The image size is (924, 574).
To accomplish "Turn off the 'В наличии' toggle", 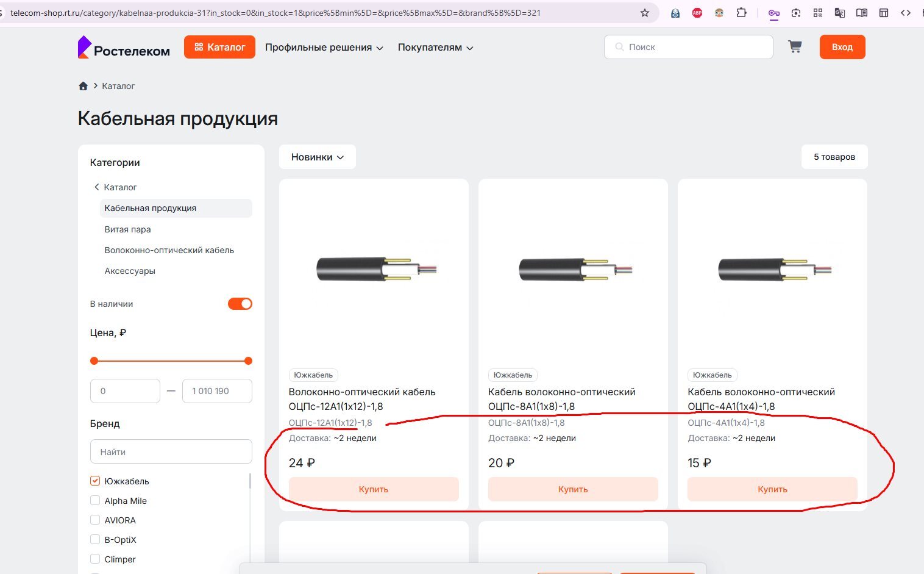I will 240,304.
